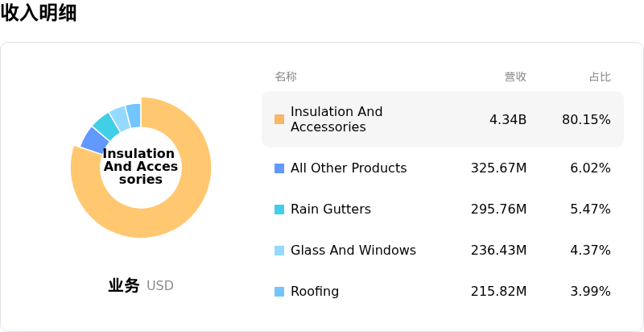Click the blue All Other Products swatch
The height and width of the screenshot is (332, 644).
tap(279, 168)
